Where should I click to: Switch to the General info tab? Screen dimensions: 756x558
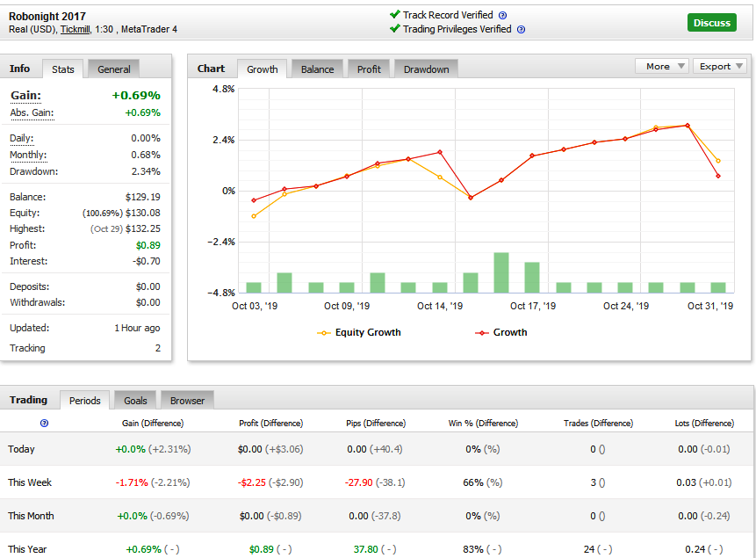click(114, 69)
